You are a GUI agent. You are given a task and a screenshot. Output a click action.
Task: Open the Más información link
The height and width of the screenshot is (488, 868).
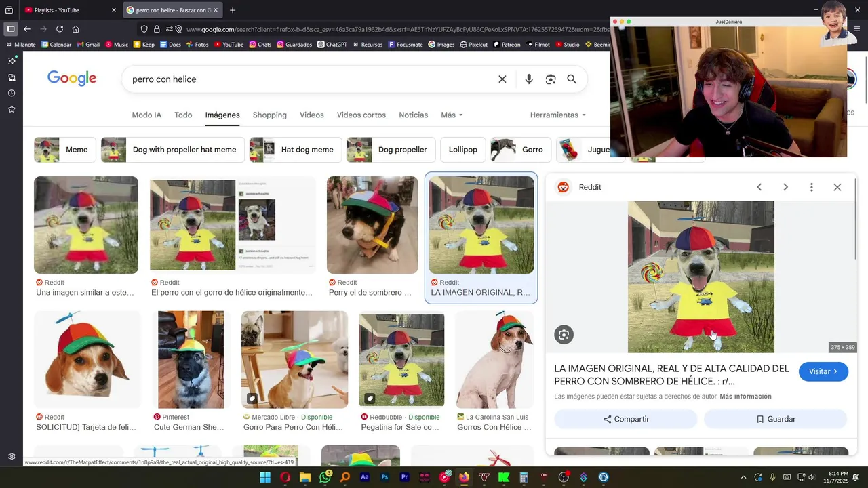pyautogui.click(x=745, y=396)
